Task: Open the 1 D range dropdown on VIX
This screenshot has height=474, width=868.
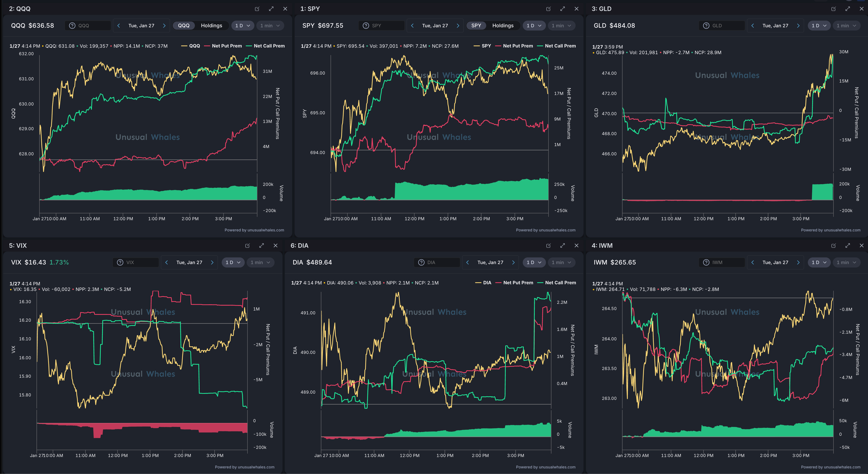Action: [x=233, y=262]
